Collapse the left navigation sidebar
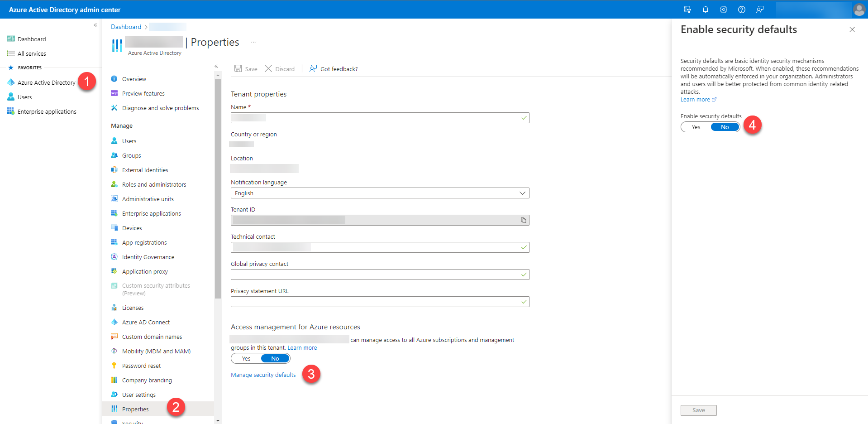The height and width of the screenshot is (424, 868). pos(95,25)
